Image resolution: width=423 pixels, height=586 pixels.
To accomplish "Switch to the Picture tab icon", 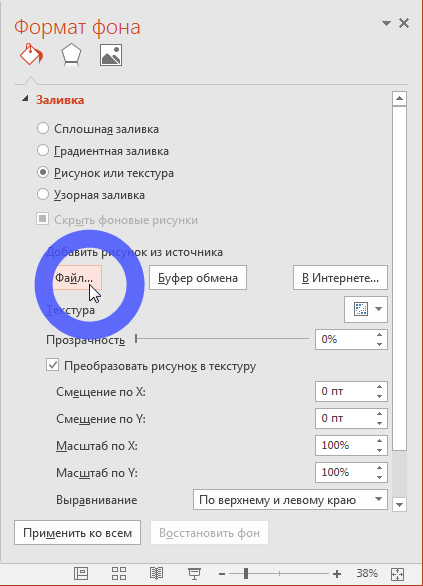I will point(111,55).
